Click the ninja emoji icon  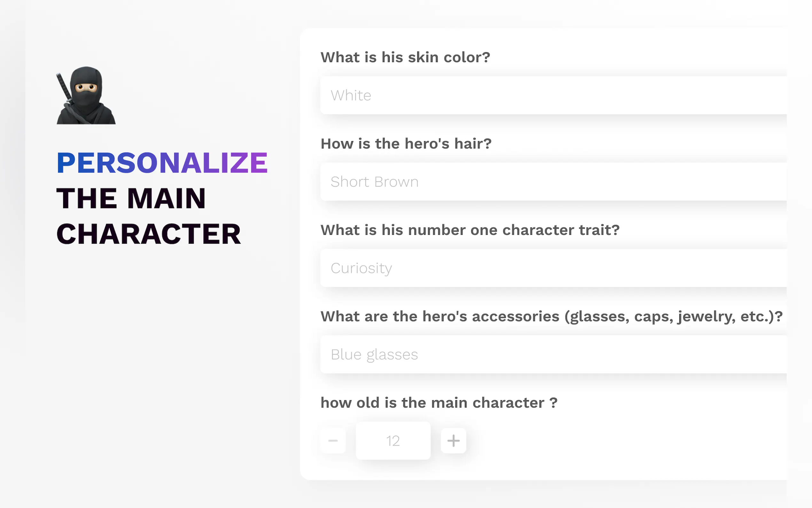[x=86, y=95]
